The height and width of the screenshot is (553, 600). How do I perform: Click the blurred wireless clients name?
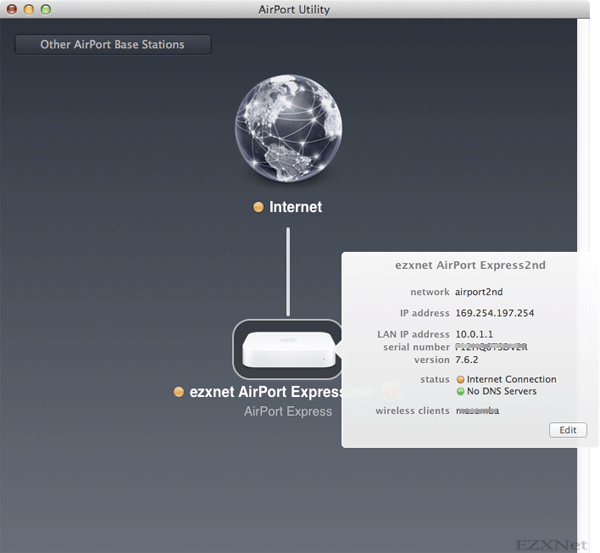coord(478,411)
